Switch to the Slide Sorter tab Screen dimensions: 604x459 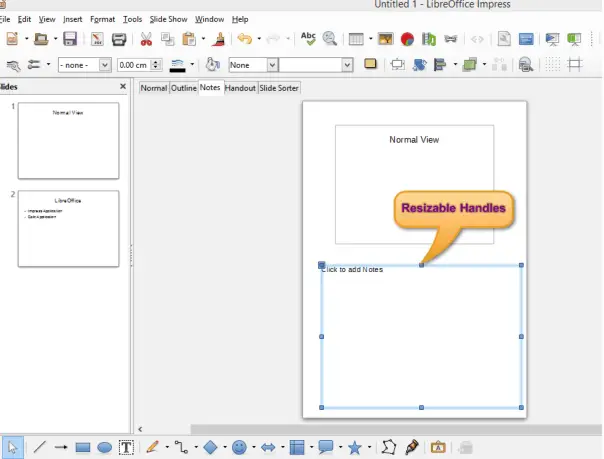[279, 88]
